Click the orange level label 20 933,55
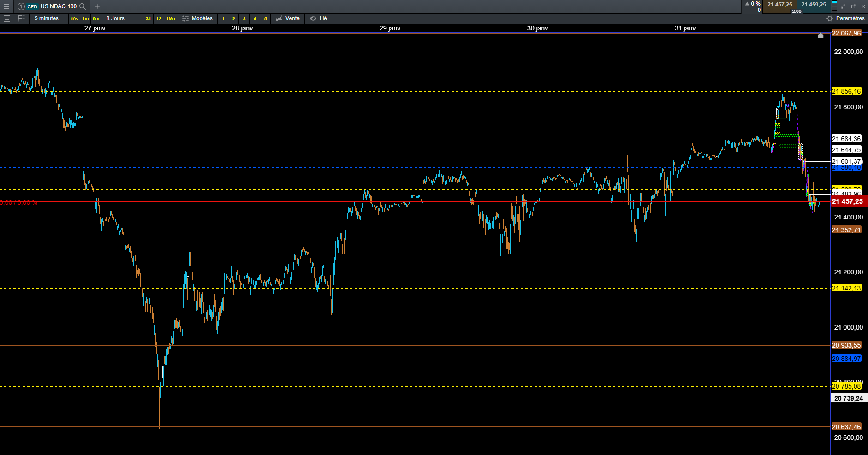 (x=846, y=345)
